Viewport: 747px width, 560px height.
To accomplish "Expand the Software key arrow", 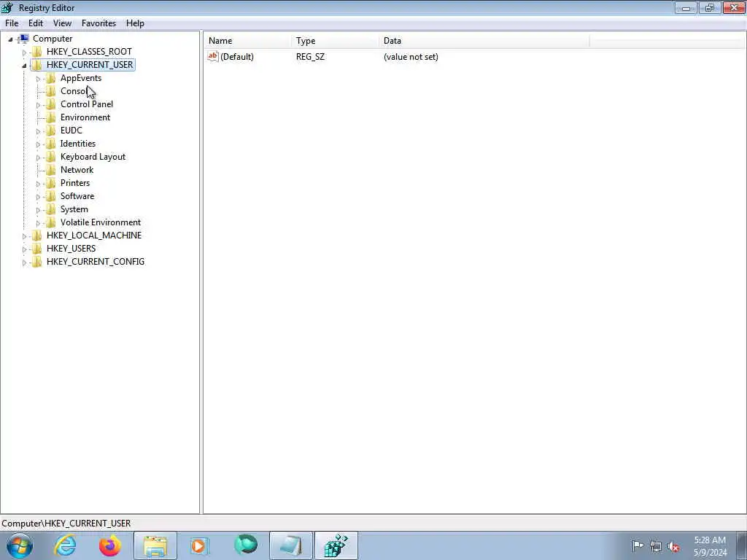I will click(38, 197).
